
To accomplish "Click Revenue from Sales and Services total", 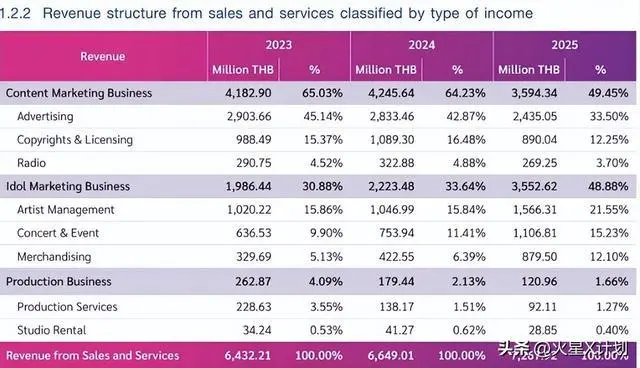I will click(93, 355).
